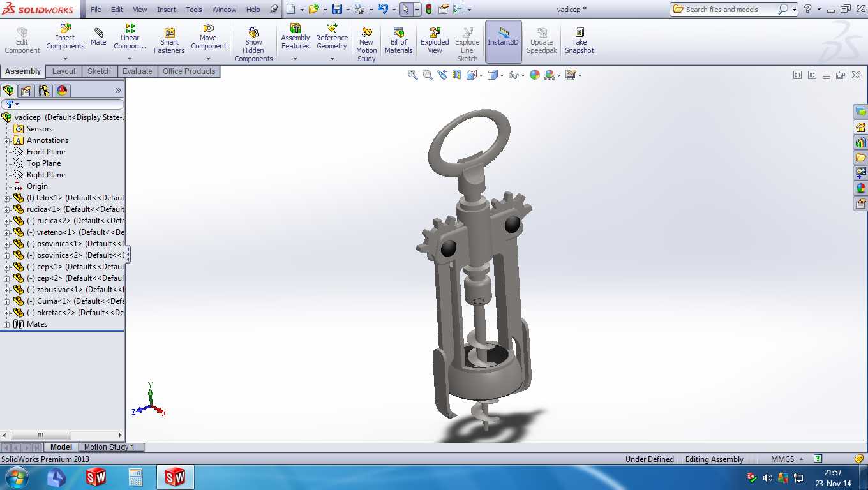Open the Edit Appearance color ball
The height and width of the screenshot is (490, 868).
[x=535, y=75]
